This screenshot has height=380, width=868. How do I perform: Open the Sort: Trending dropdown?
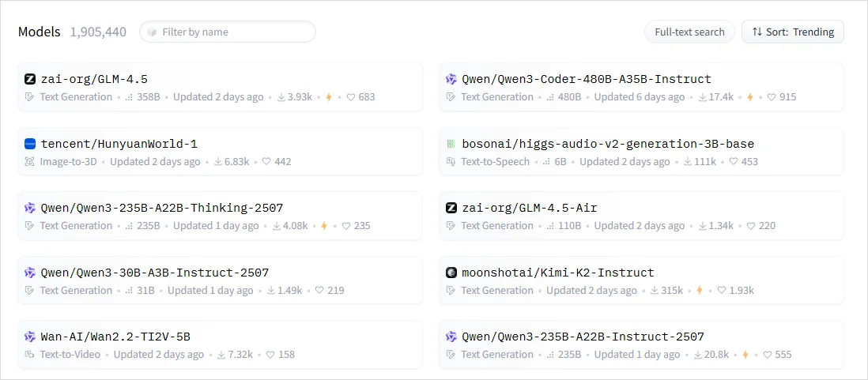(793, 32)
